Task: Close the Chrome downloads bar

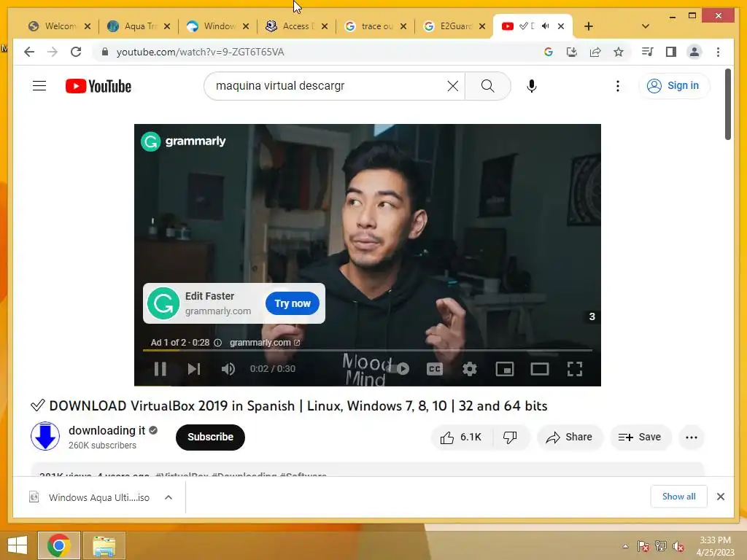Action: (x=720, y=497)
